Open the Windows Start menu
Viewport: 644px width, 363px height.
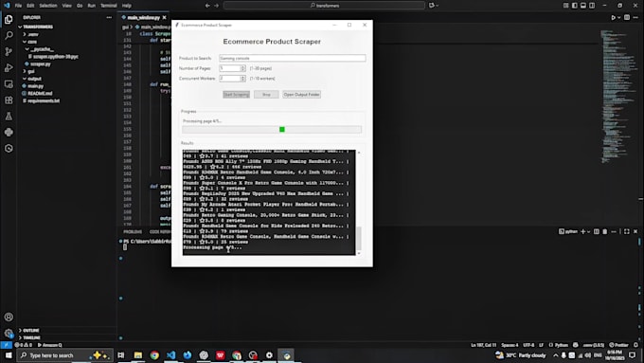point(9,355)
